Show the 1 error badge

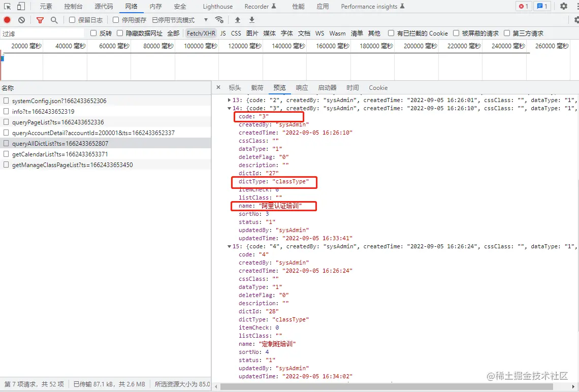pos(524,6)
